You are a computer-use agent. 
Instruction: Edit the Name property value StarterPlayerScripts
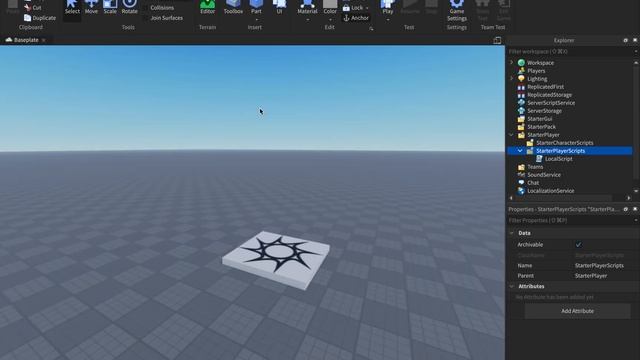point(599,265)
